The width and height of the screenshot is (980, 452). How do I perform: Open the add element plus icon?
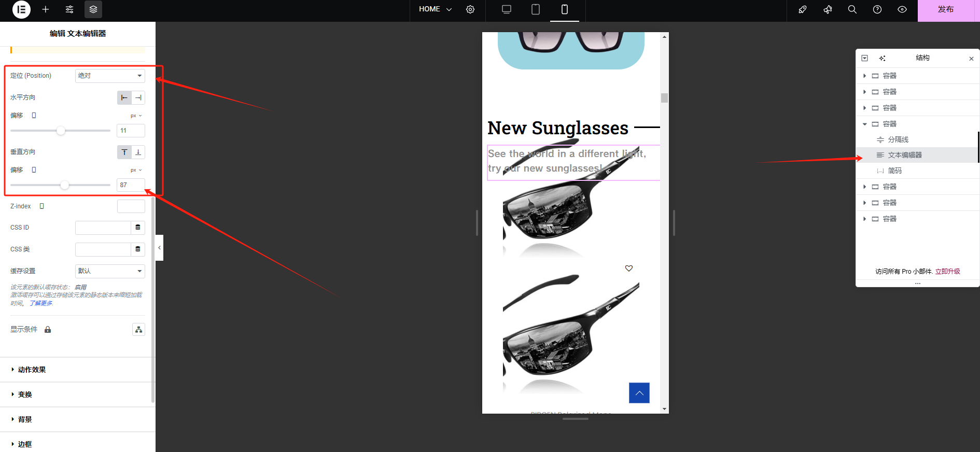tap(46, 9)
